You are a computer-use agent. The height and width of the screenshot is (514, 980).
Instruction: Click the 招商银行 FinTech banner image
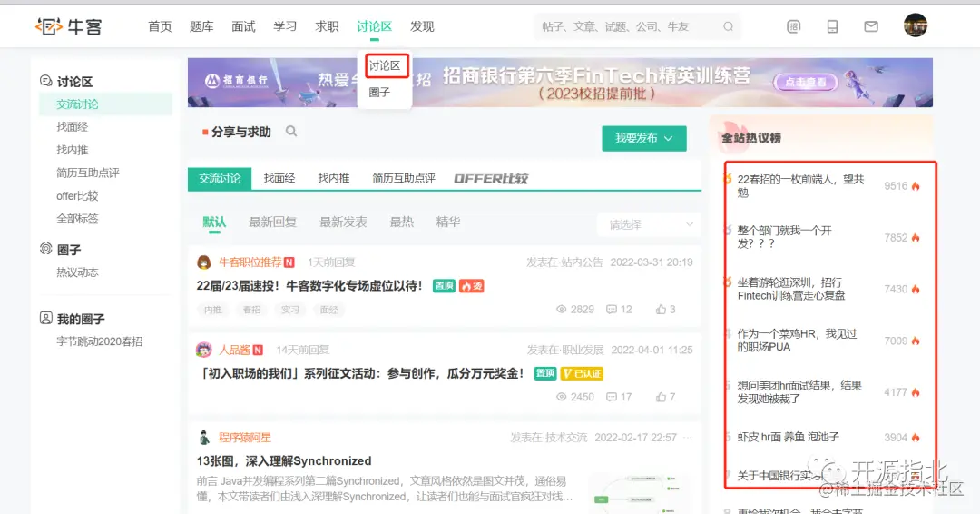pyautogui.click(x=560, y=83)
